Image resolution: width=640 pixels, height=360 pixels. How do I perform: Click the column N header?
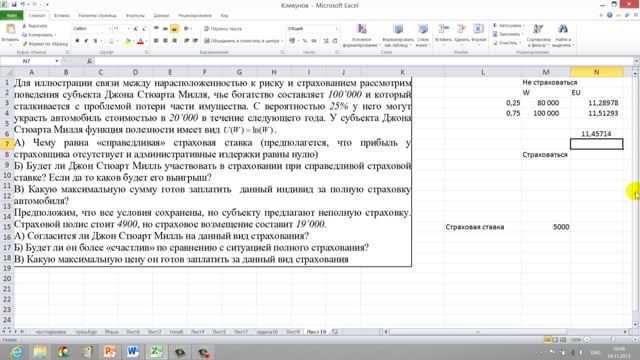[596, 72]
